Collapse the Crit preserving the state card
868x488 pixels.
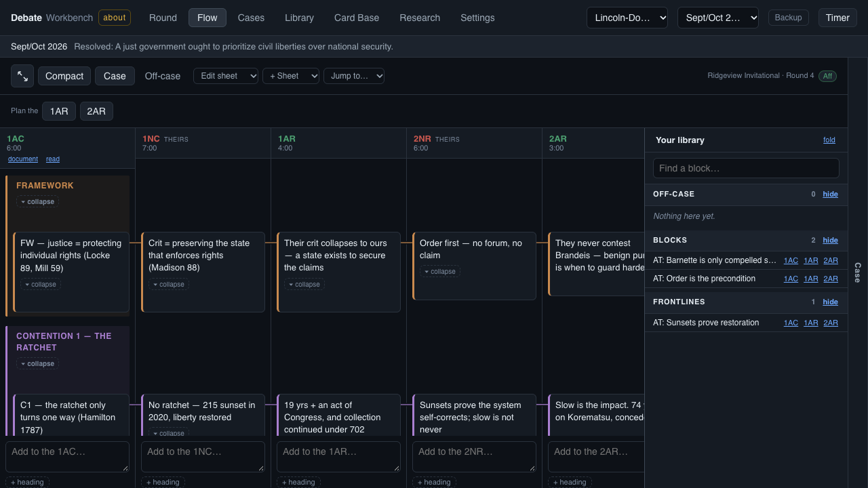point(168,284)
